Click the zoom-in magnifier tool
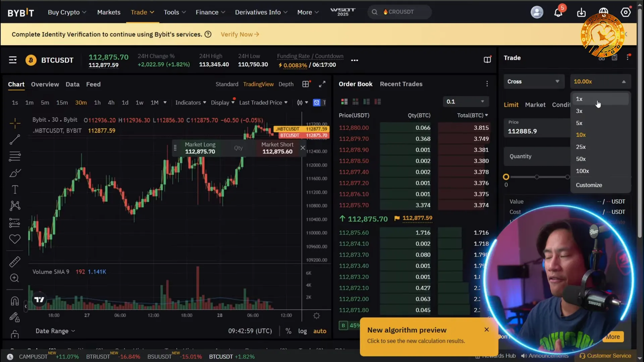The width and height of the screenshot is (644, 362). click(15, 278)
